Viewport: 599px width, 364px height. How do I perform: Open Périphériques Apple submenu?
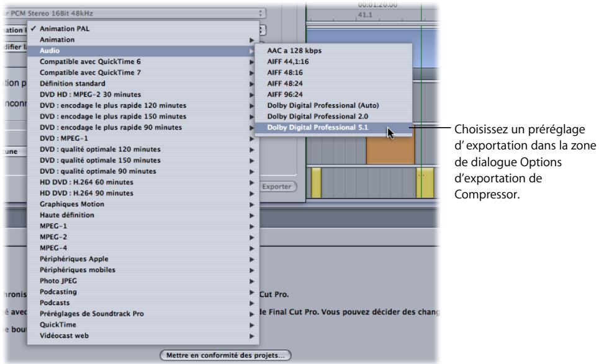pyautogui.click(x=143, y=259)
